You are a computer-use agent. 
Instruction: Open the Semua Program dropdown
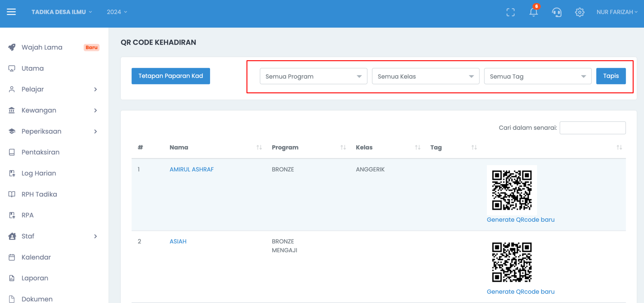pos(313,76)
